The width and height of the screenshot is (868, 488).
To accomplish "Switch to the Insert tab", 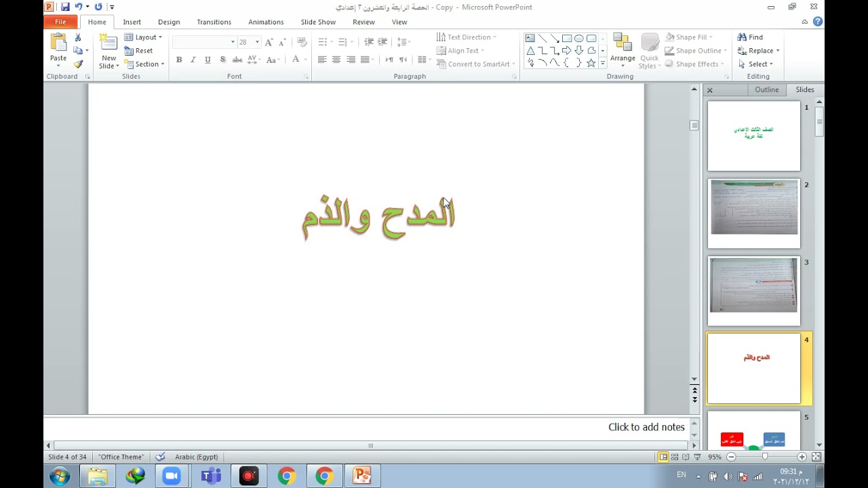I will 132,22.
